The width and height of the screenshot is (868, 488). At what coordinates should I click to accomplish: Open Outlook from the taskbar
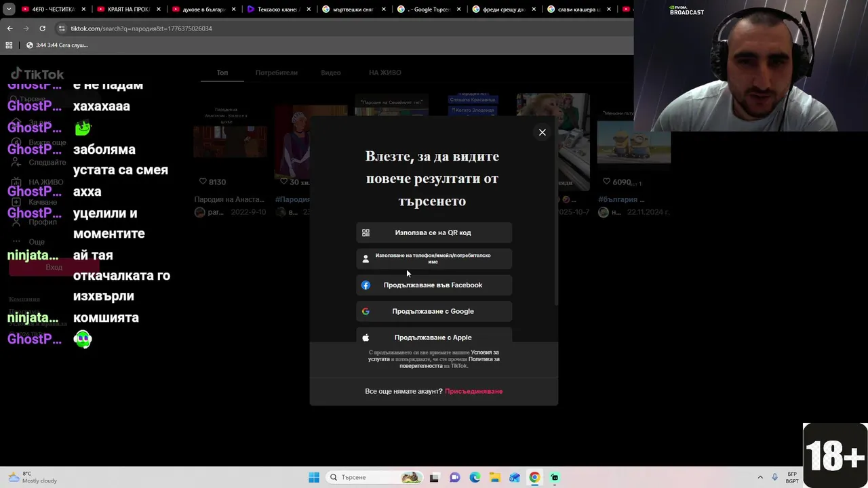click(515, 477)
